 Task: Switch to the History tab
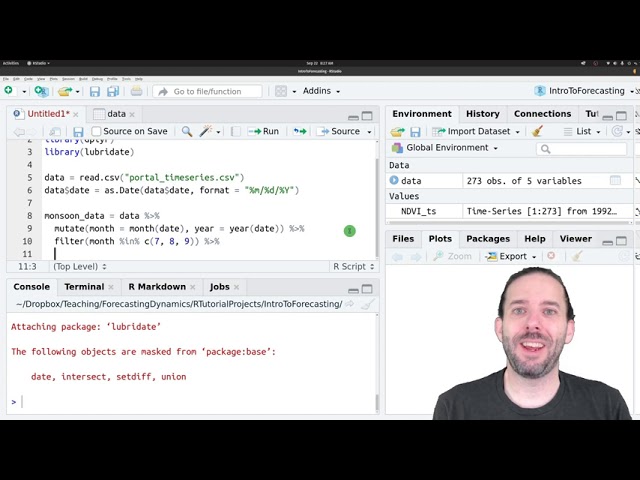[483, 114]
